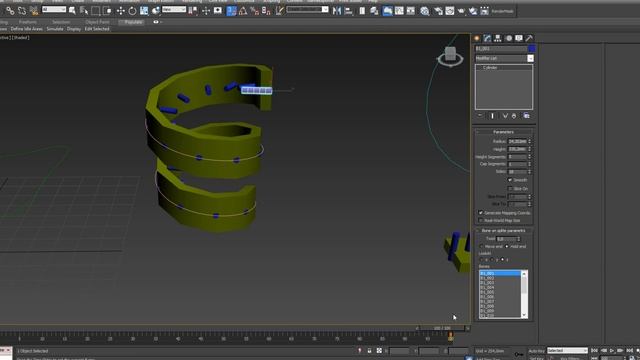Open the selection filter dropdown
The image size is (640, 360).
point(54,9)
